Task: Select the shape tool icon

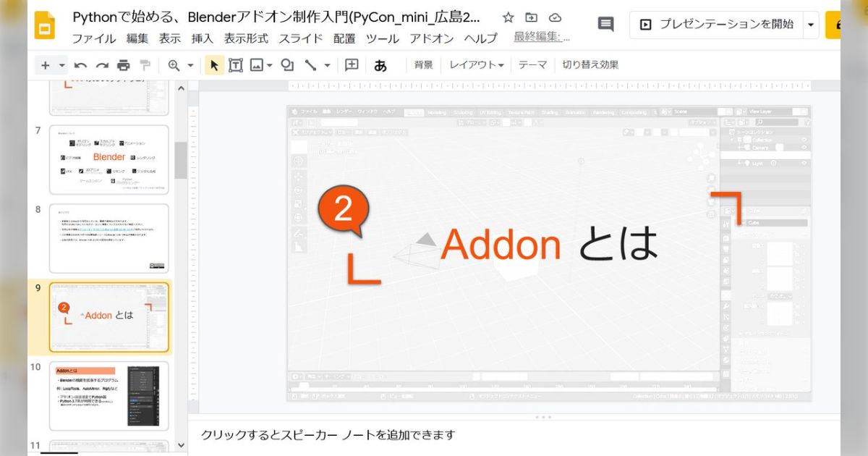Action: (287, 64)
